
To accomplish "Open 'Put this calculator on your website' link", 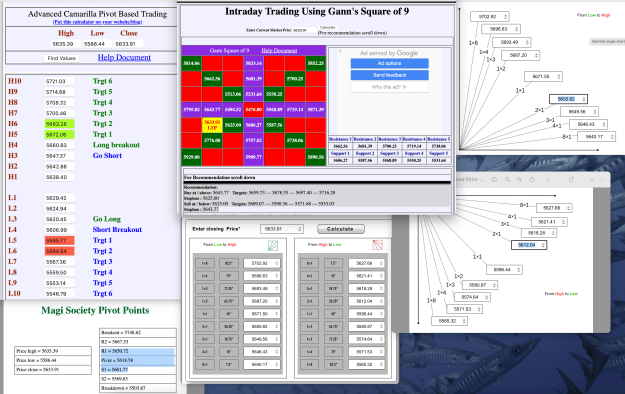I will click(97, 22).
